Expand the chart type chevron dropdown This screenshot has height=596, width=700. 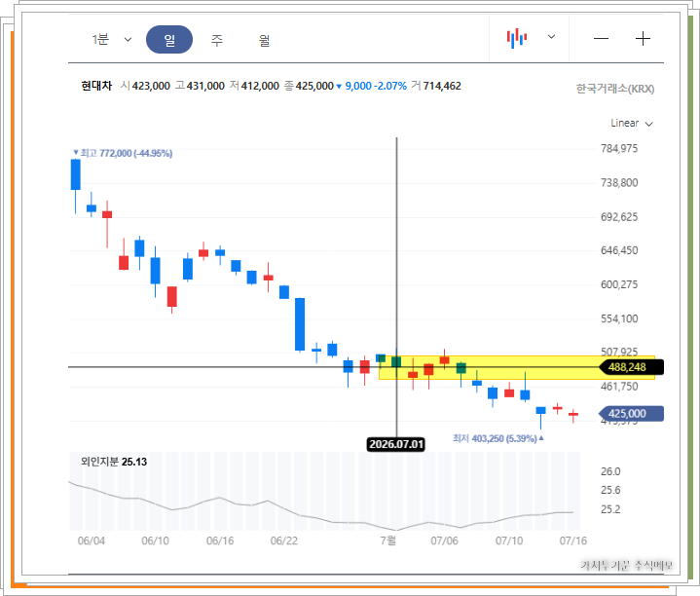tap(551, 37)
